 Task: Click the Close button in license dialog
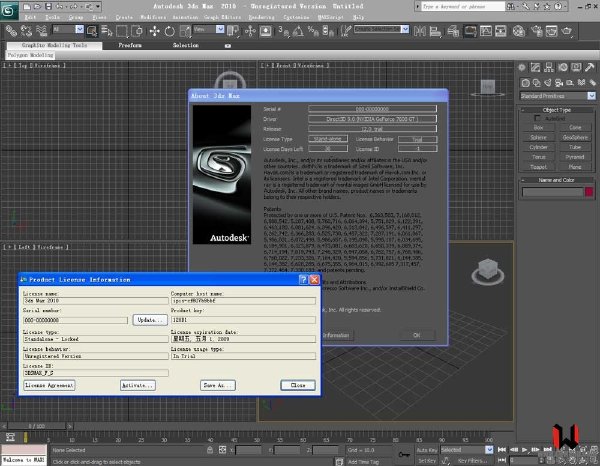click(x=298, y=385)
